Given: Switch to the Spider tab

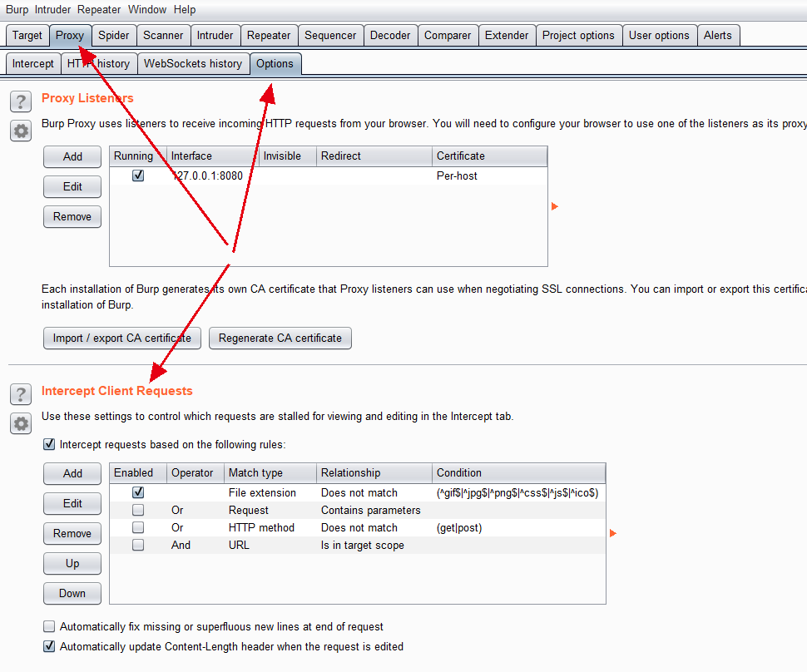Looking at the screenshot, I should click(x=114, y=36).
